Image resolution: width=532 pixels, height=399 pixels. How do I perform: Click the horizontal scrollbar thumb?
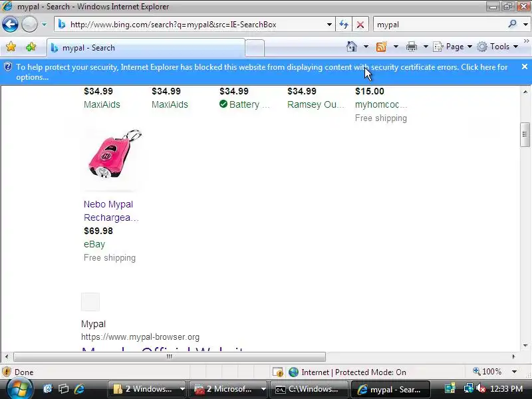point(170,356)
